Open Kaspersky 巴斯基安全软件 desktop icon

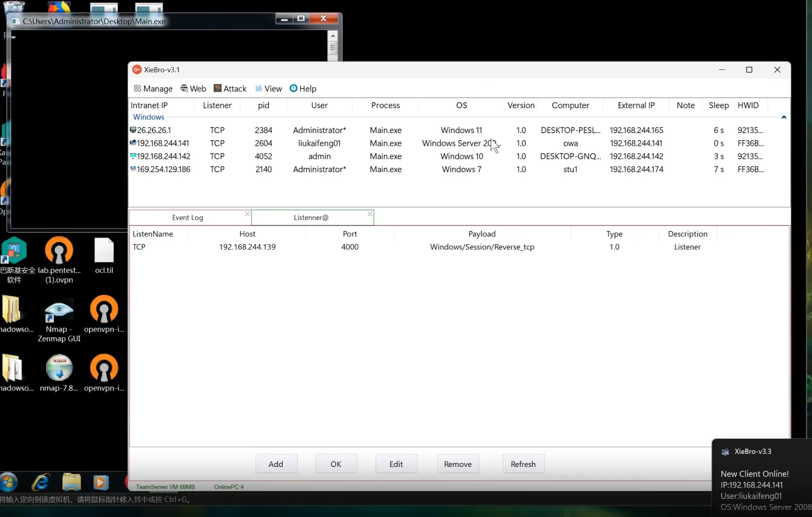click(x=15, y=260)
